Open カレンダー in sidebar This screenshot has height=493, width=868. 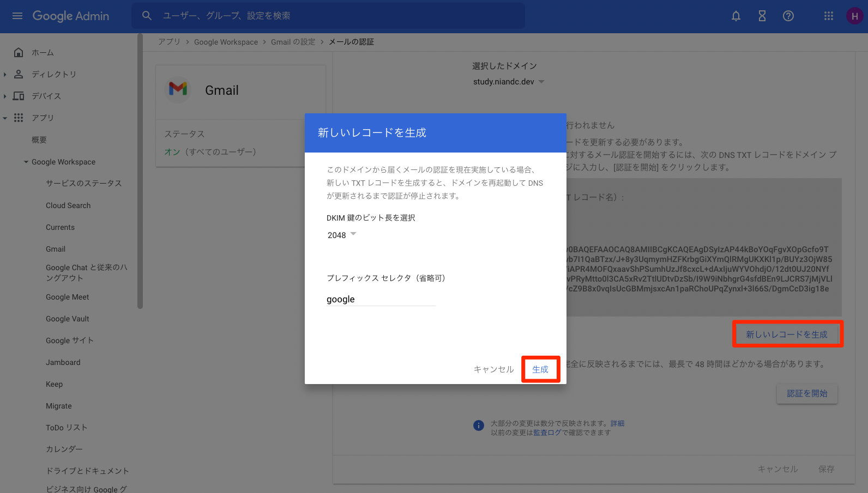64,449
